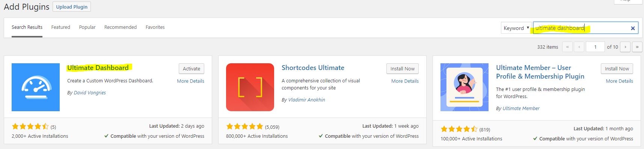644x149 pixels.
Task: Open the Recommended tab
Action: pos(121,27)
